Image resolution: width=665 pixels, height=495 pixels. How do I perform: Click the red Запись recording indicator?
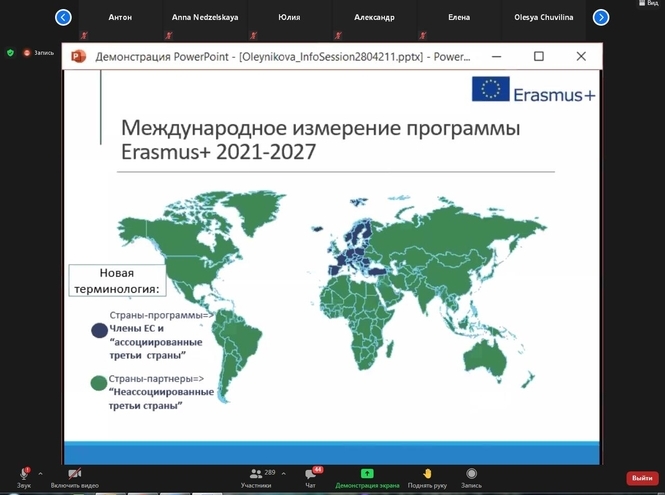point(39,53)
